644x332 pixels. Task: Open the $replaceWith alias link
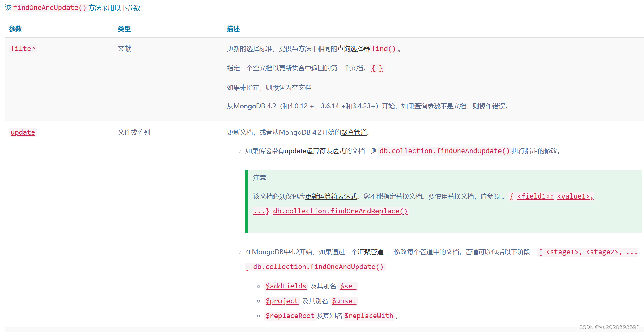[x=369, y=316]
